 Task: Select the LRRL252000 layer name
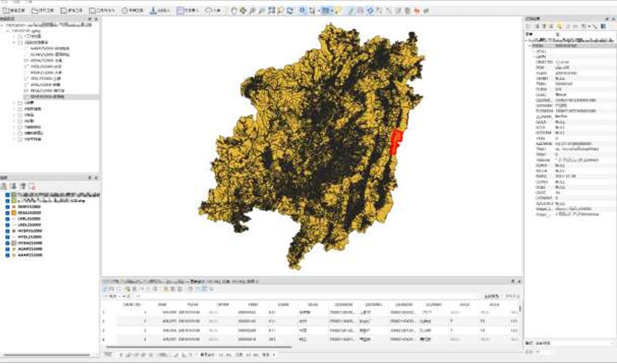(x=30, y=219)
